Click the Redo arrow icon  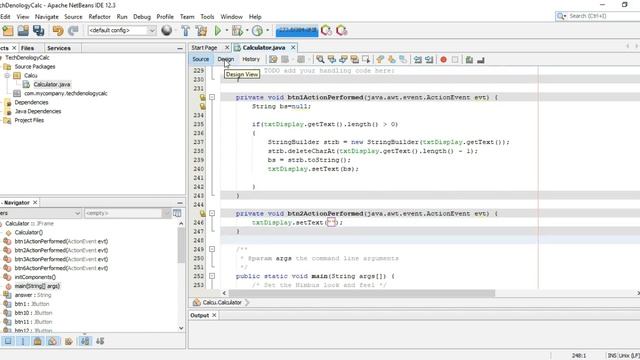click(x=73, y=31)
